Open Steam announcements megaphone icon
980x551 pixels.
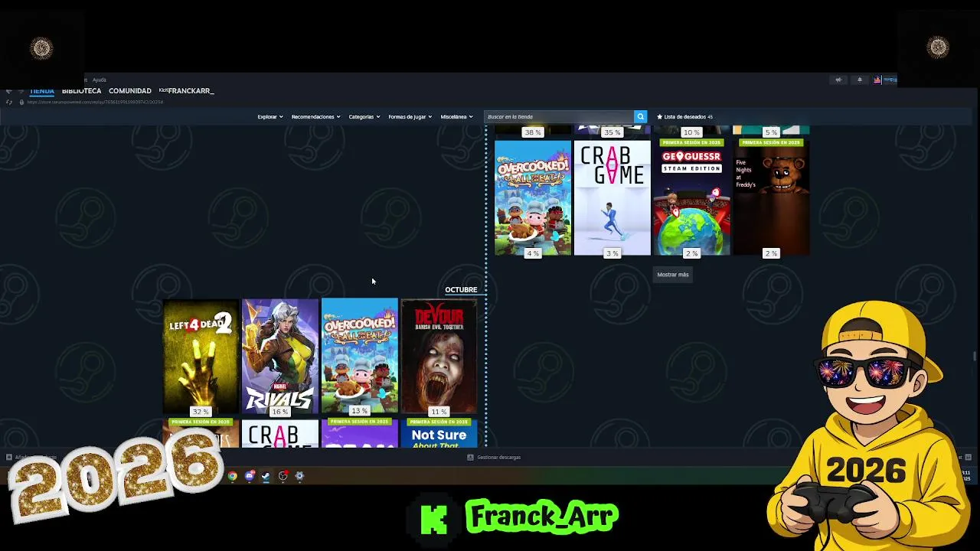838,80
